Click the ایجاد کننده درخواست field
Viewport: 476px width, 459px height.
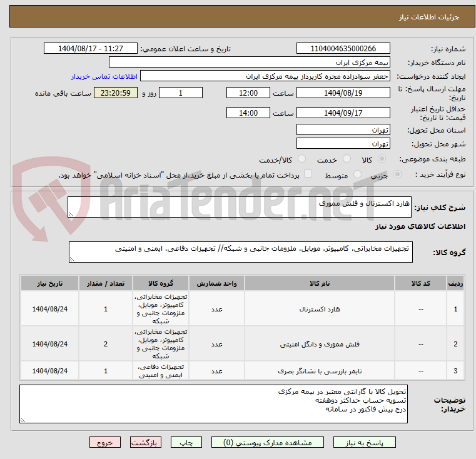[265, 76]
